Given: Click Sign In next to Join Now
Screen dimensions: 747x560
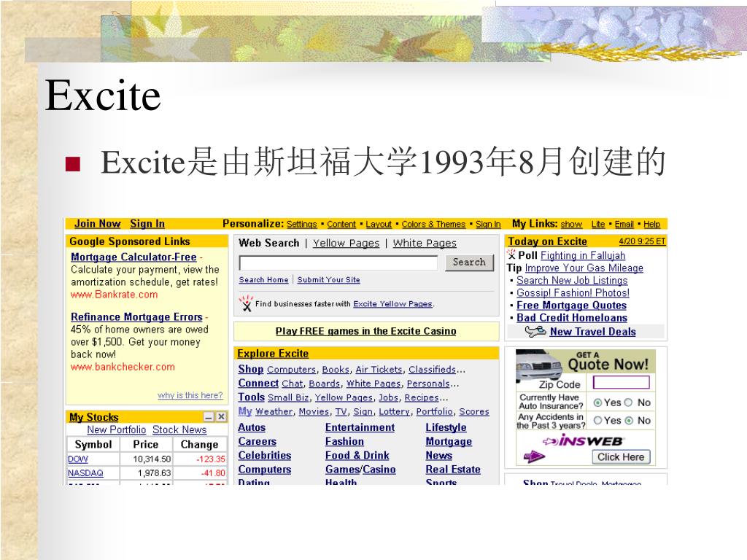Looking at the screenshot, I should [x=147, y=224].
